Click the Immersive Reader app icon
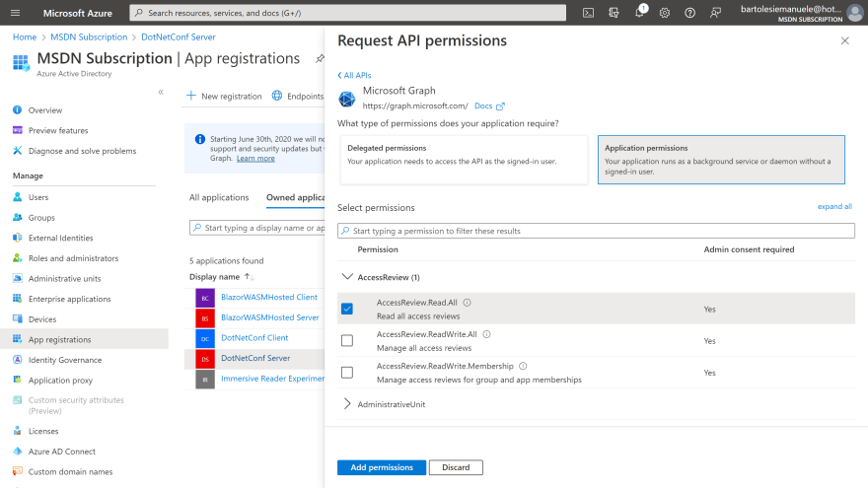This screenshot has width=868, height=488. 205,380
